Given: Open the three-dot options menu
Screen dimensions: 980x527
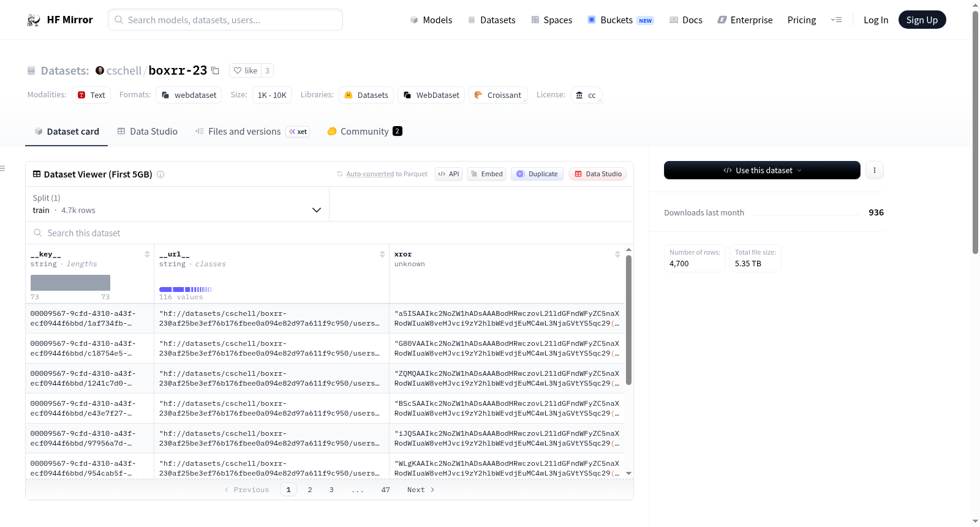Looking at the screenshot, I should pos(875,170).
